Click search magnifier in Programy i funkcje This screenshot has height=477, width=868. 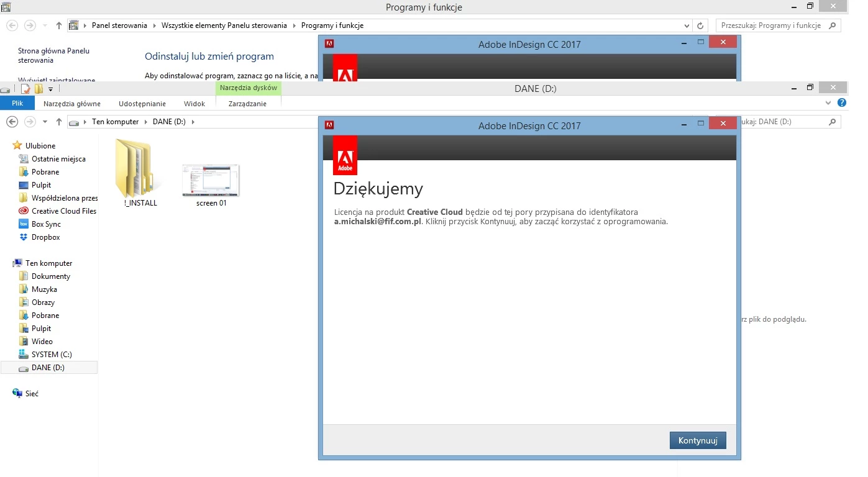coord(833,25)
